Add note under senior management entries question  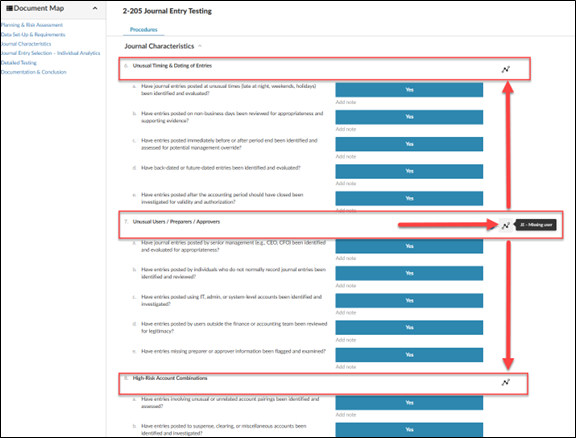(346, 258)
